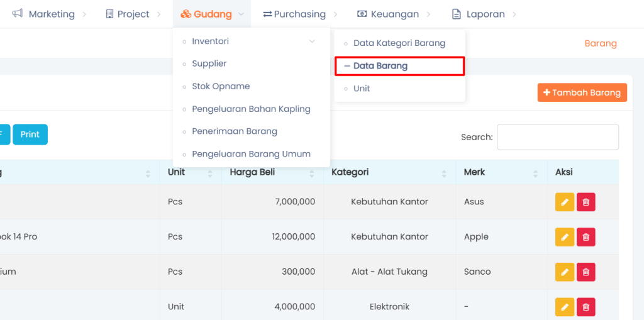Click into the Search input field
Viewport: 644px width, 320px height.
click(x=557, y=137)
